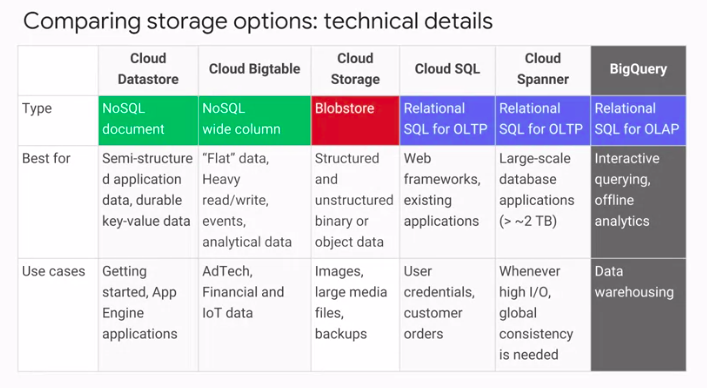Click the Cloud Storage header cell
Image resolution: width=707 pixels, height=388 pixels.
point(355,70)
